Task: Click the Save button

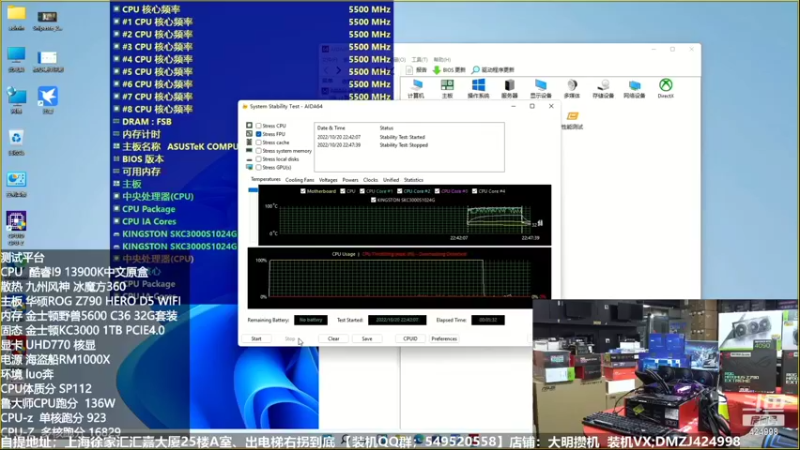Action: point(367,339)
